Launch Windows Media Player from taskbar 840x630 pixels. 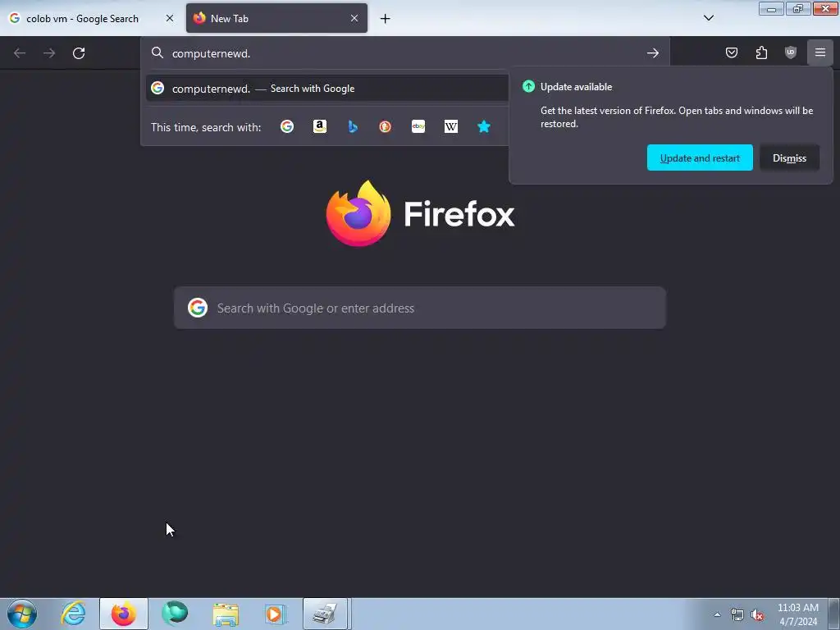coord(276,614)
